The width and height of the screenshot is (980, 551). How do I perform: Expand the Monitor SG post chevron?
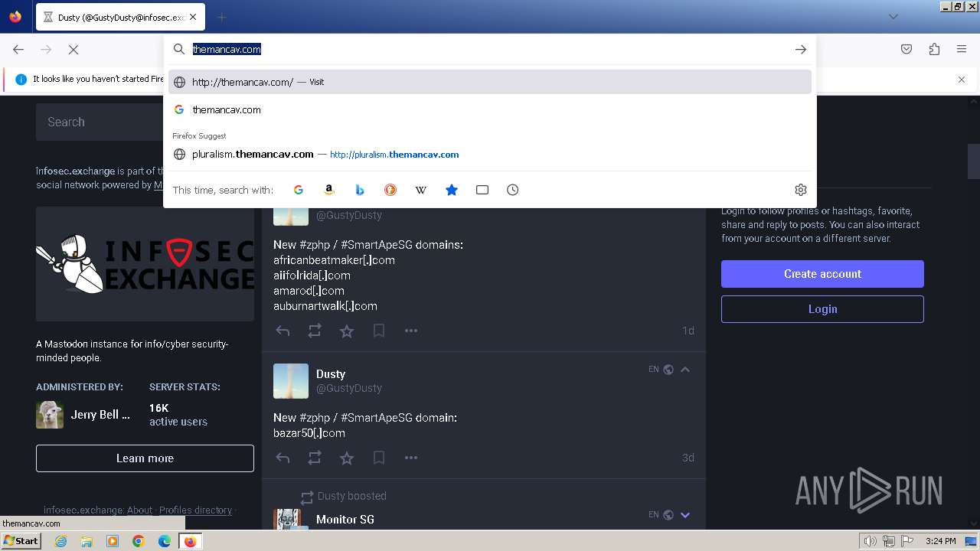(685, 515)
